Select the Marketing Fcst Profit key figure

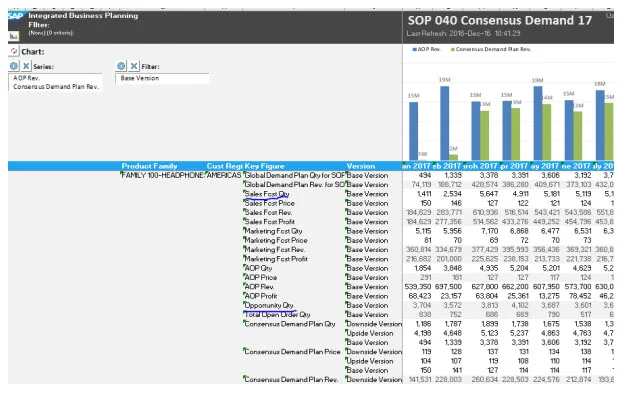click(x=276, y=259)
